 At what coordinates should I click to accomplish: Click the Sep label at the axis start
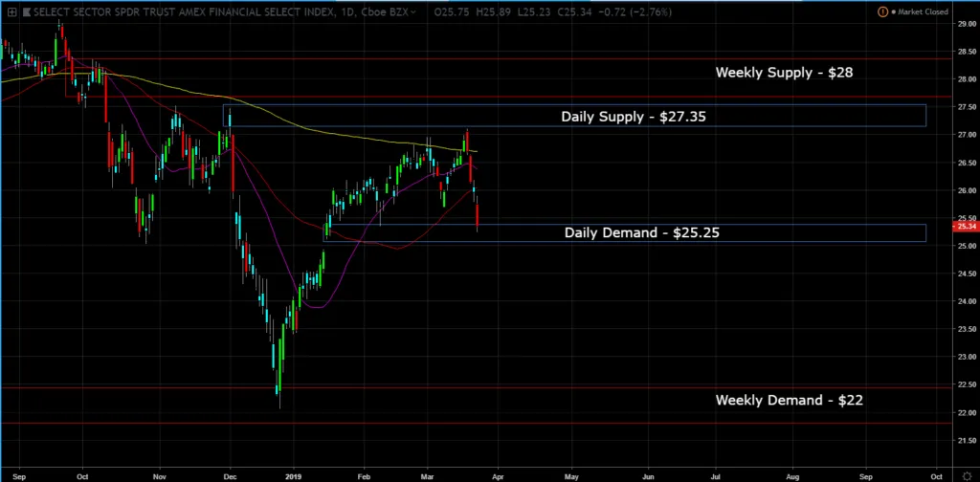(18, 475)
